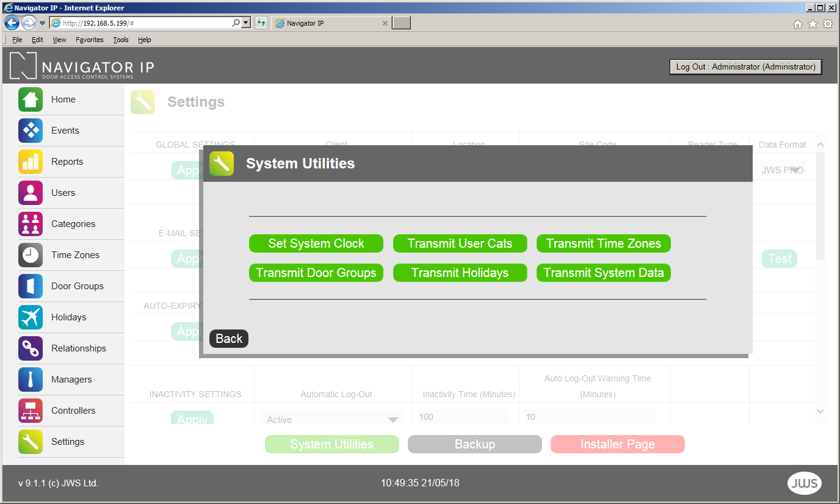Viewport: 840px width, 504px height.
Task: Click the Auto Log-Out Warning Time field
Action: click(589, 417)
